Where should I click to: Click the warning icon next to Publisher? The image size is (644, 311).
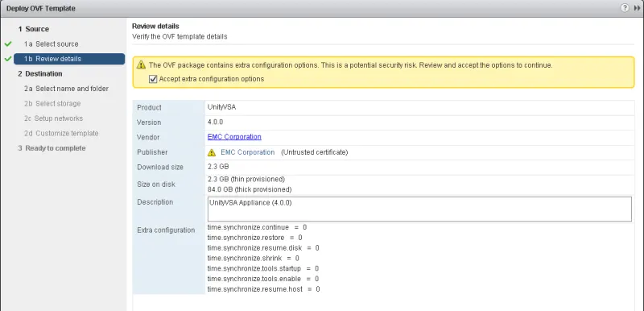click(x=212, y=152)
